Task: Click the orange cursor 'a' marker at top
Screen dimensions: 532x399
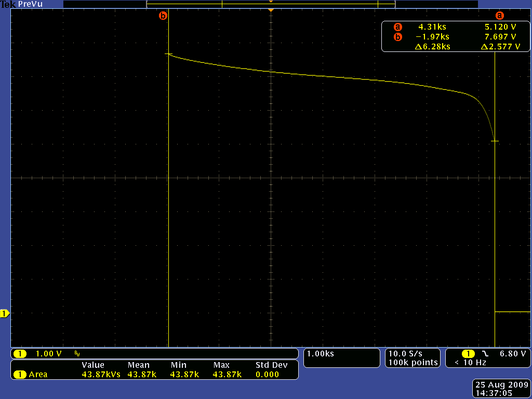Action: 500,16
